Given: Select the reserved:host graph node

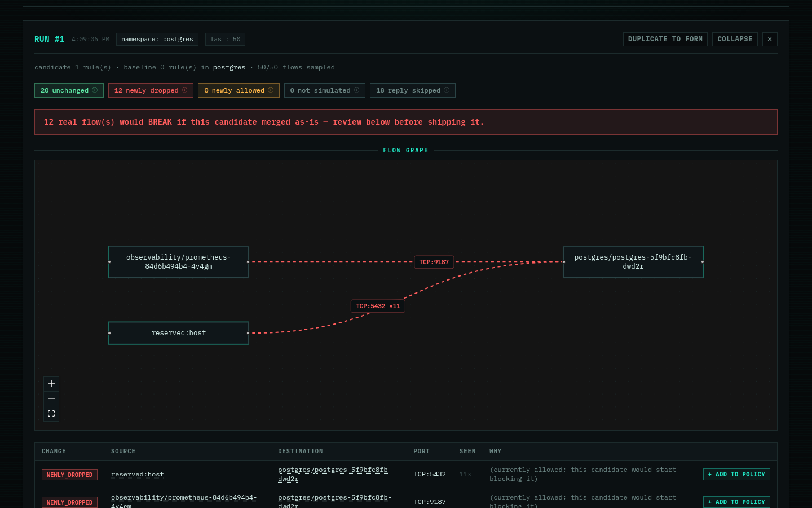Looking at the screenshot, I should click(179, 333).
